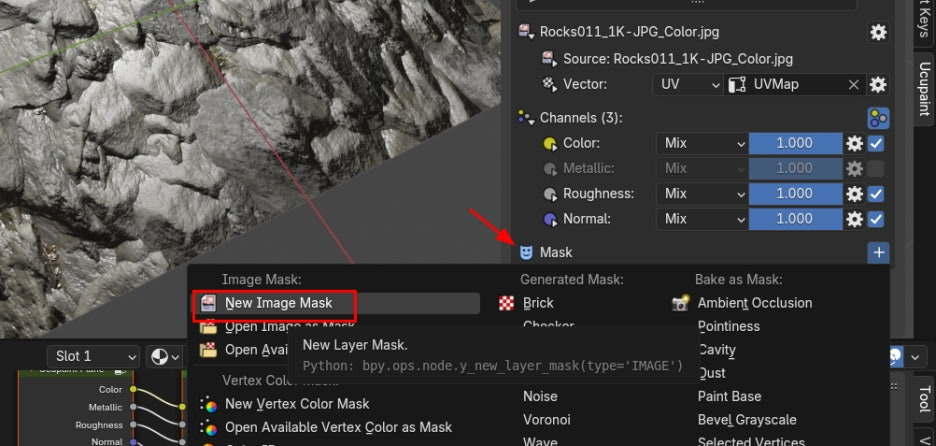
Task: Choose Noise generated mask
Action: [x=540, y=396]
